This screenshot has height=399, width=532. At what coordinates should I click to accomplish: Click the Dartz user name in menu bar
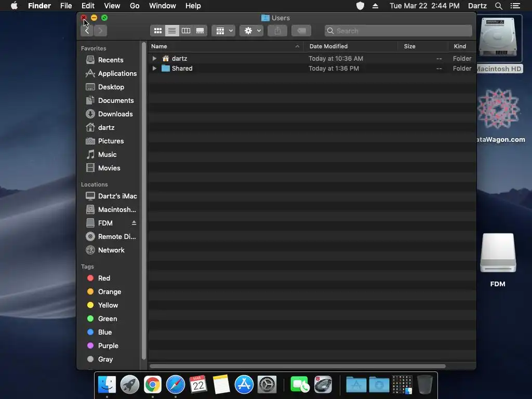[x=477, y=6]
